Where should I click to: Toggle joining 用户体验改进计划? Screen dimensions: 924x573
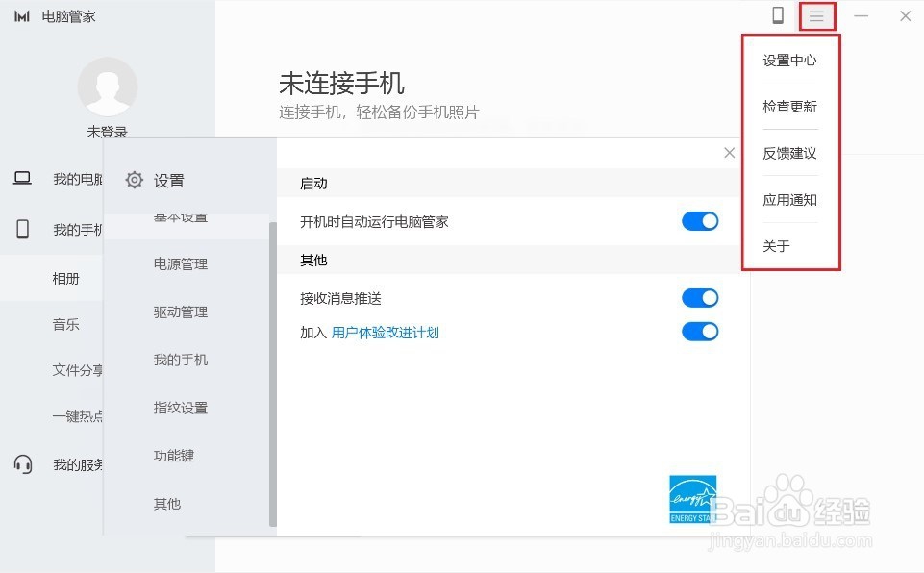[700, 332]
